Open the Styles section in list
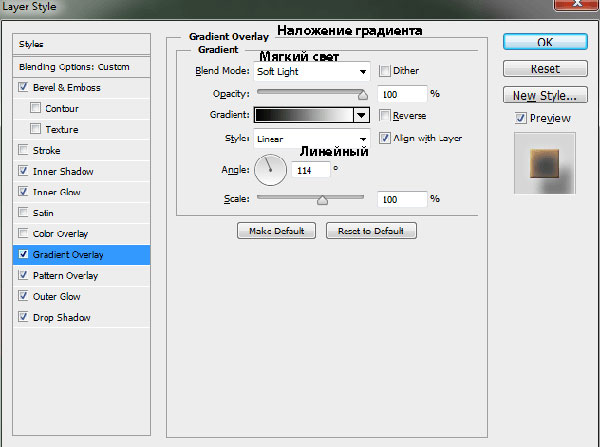 (x=81, y=44)
